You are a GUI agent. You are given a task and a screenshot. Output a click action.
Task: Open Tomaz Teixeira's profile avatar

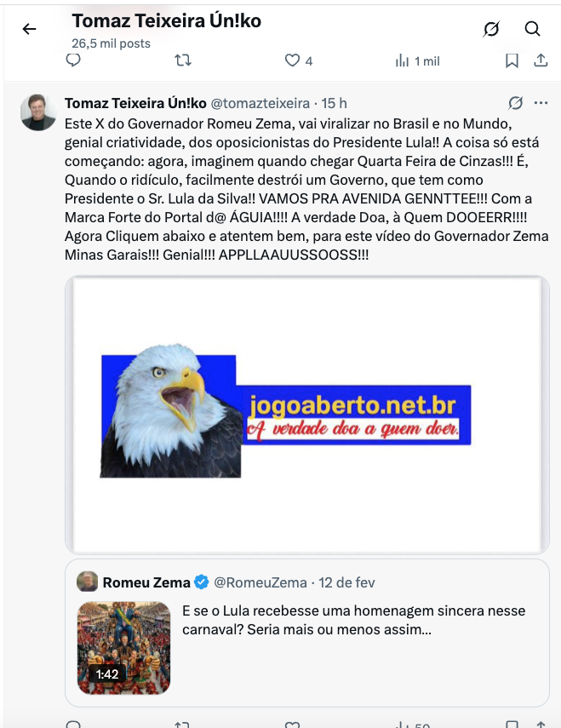(38, 112)
